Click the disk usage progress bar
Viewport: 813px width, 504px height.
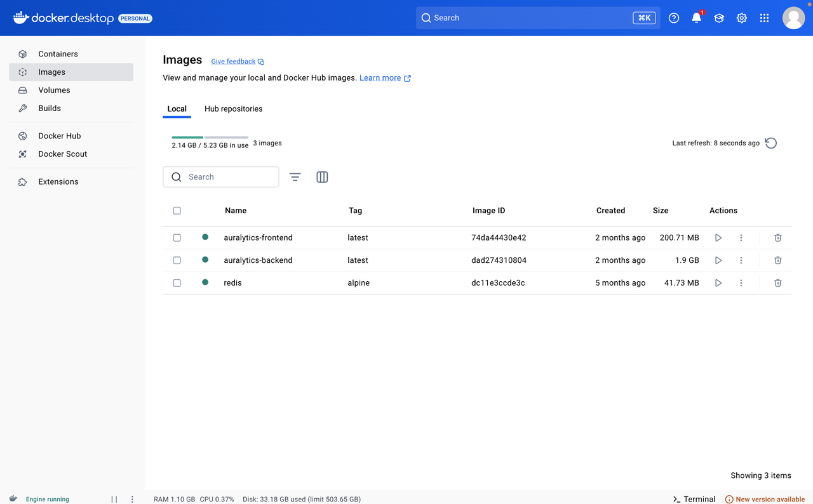[x=210, y=137]
